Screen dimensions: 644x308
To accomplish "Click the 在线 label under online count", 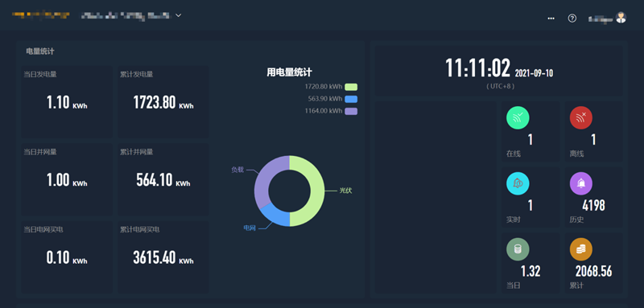I will pyautogui.click(x=514, y=154).
